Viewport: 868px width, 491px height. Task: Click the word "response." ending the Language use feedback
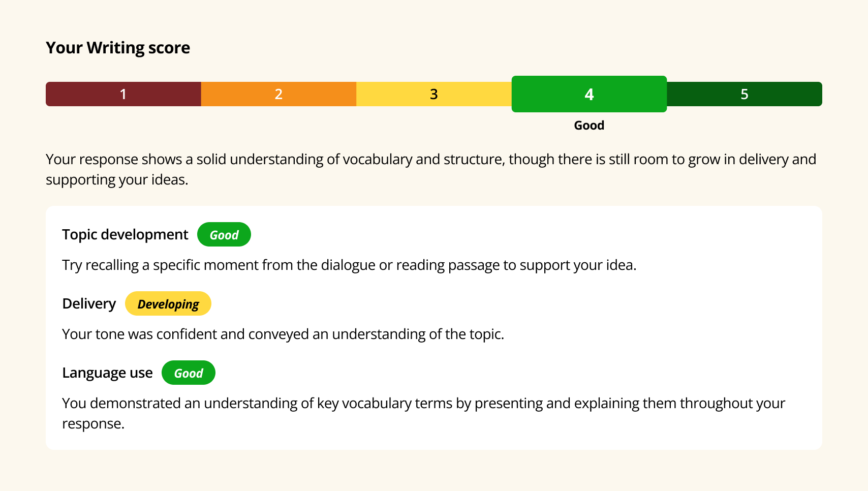click(94, 424)
